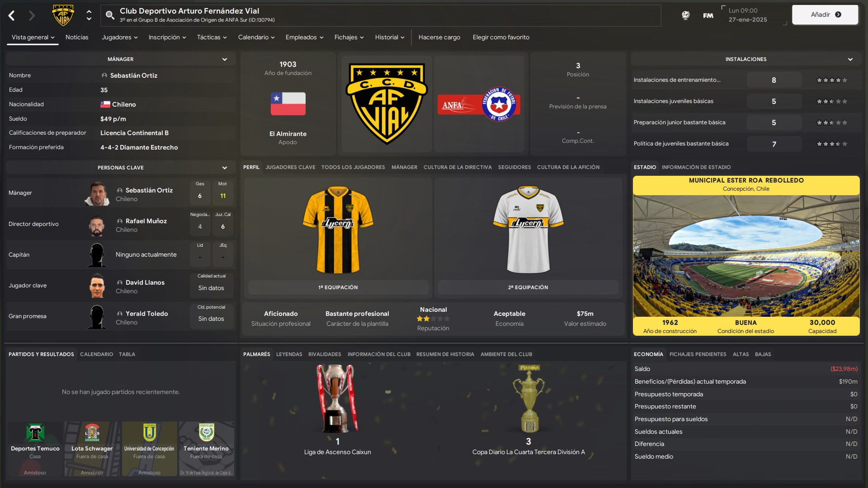868x488 pixels.
Task: Open the Jugadores dropdown menu
Action: point(119,37)
